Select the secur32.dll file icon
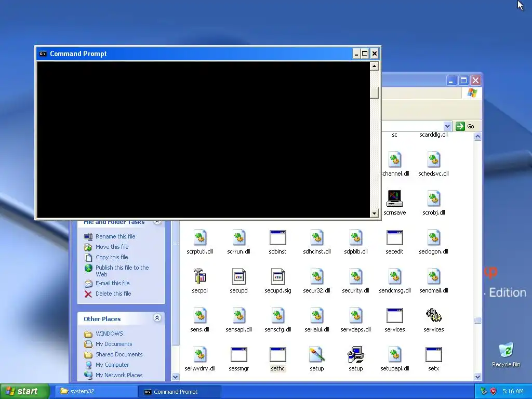The image size is (532, 399). (316, 276)
